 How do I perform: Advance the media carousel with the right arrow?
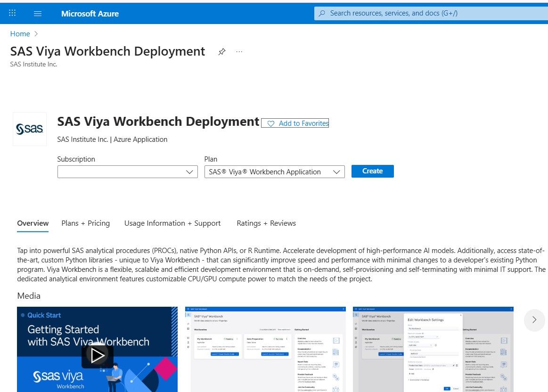pos(534,320)
